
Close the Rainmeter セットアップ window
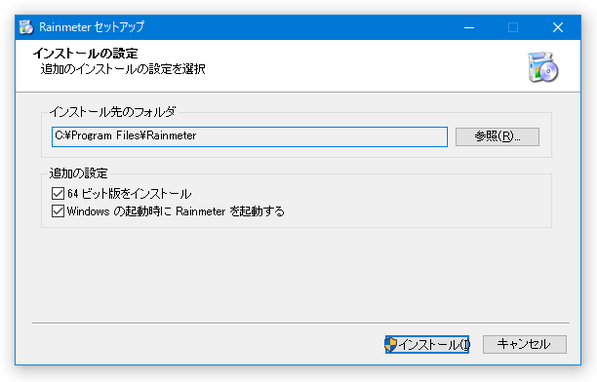[x=558, y=27]
